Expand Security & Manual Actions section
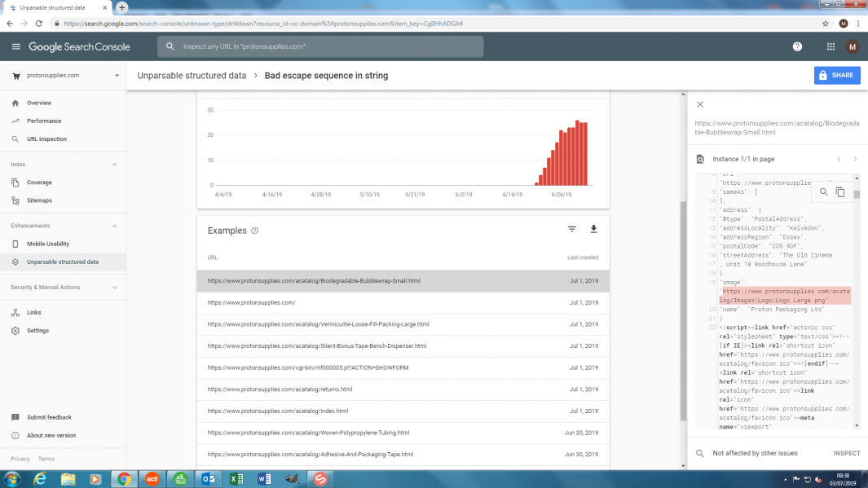Viewport: 868px width, 488px height. [x=114, y=288]
